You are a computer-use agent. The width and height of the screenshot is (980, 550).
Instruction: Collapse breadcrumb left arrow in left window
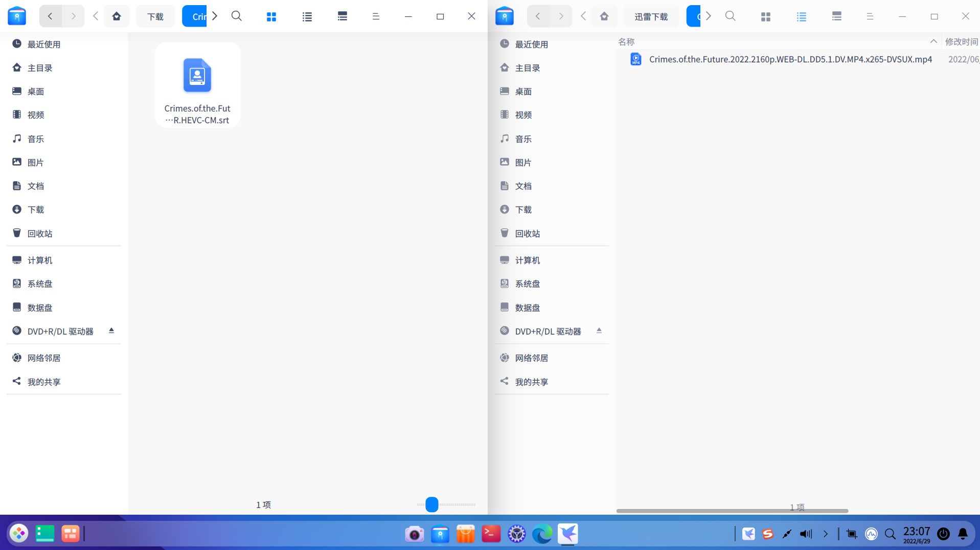tap(96, 16)
